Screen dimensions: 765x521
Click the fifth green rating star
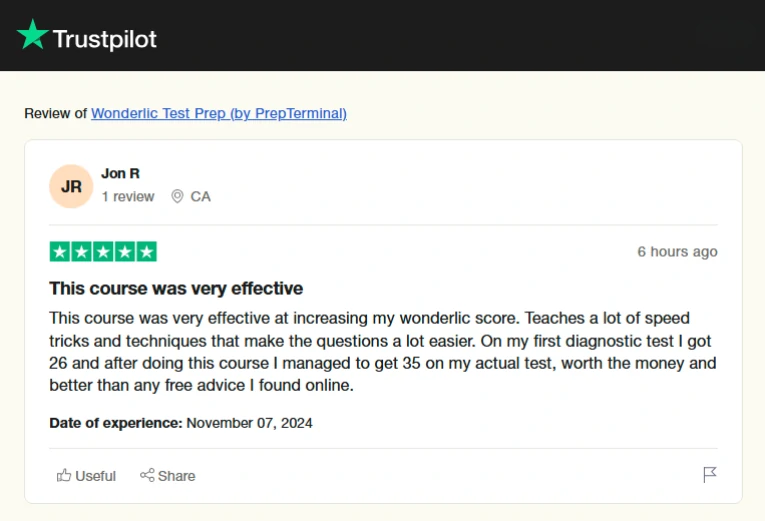point(146,252)
